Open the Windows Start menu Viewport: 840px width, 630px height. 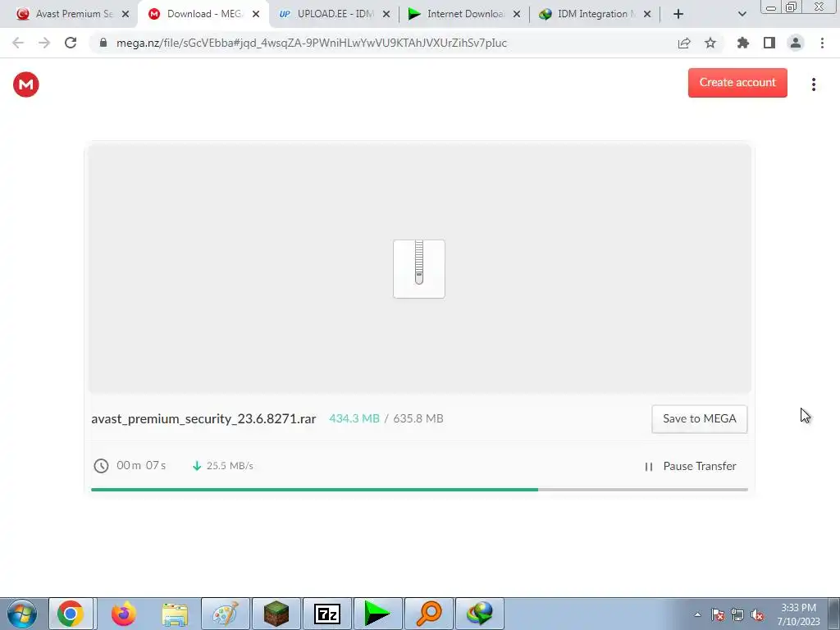tap(22, 614)
